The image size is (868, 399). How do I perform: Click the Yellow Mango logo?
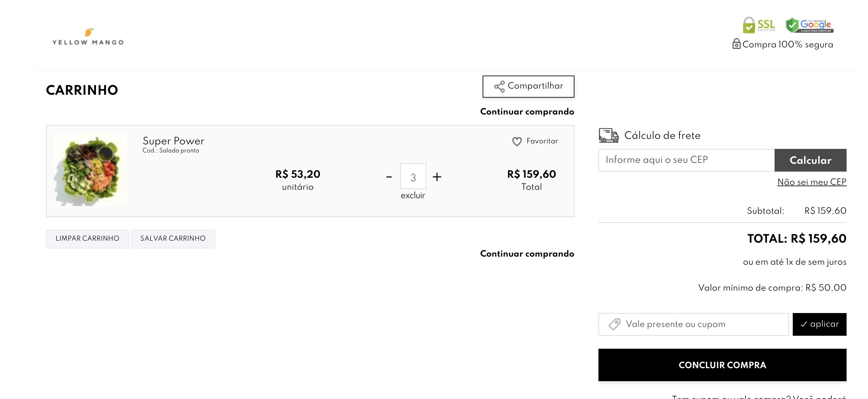(88, 37)
